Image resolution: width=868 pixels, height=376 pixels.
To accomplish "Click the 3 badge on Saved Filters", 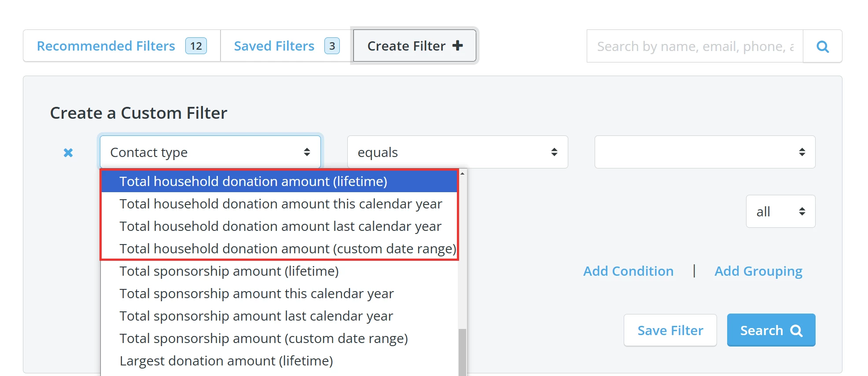I will pos(332,46).
